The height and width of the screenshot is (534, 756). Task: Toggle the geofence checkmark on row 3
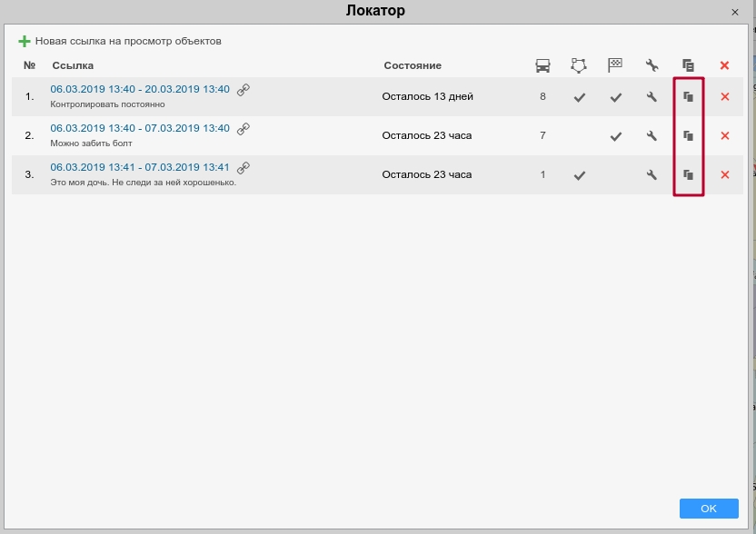(579, 174)
